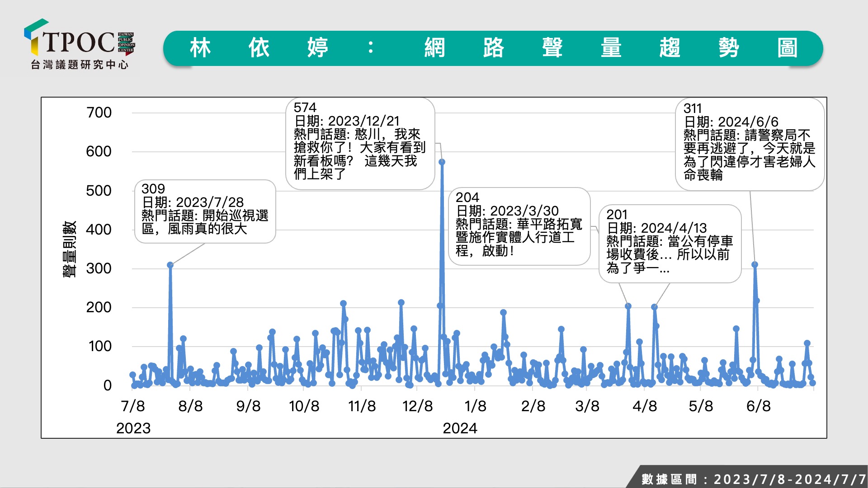Click the 7/8 x-axis date label
This screenshot has height=488, width=868.
pyautogui.click(x=133, y=406)
